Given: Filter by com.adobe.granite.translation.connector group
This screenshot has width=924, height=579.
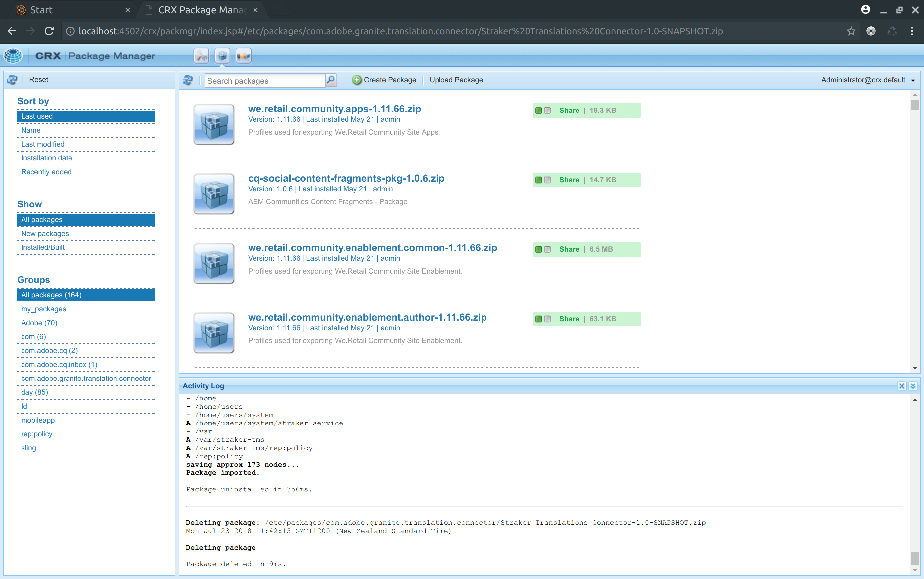Looking at the screenshot, I should (x=86, y=379).
